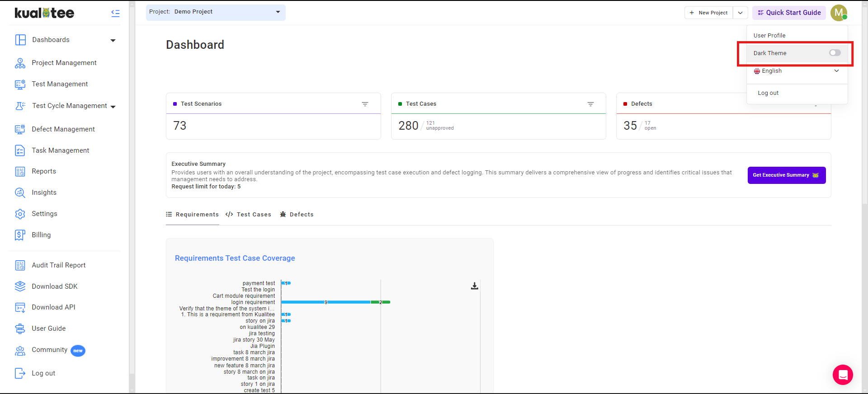Expand the Test Cycle Management submenu
The height and width of the screenshot is (394, 868).
coord(113,107)
